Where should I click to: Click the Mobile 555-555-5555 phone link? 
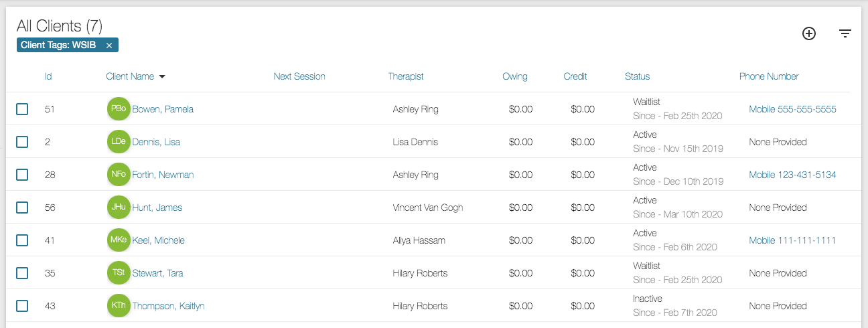792,109
